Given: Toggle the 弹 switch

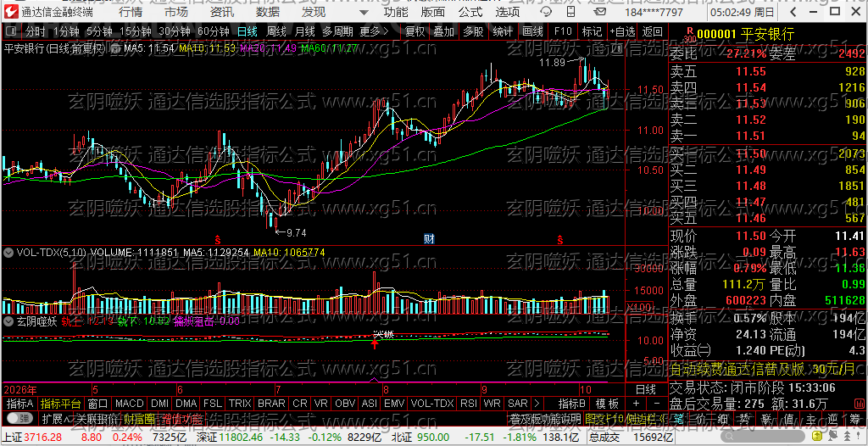Looking at the screenshot, I should (19, 418).
